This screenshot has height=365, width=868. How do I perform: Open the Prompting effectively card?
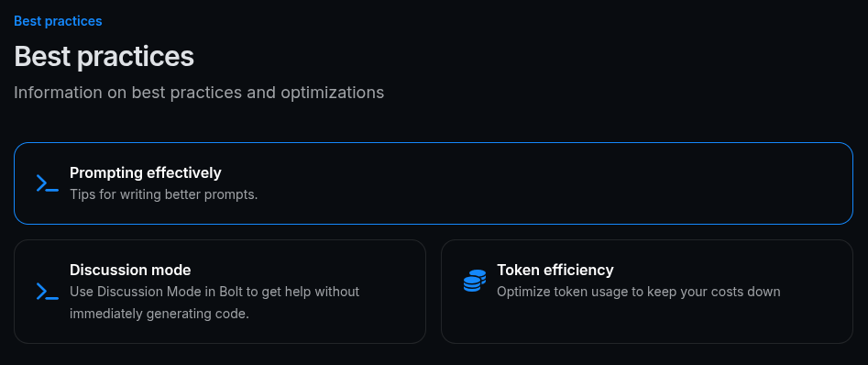point(434,183)
